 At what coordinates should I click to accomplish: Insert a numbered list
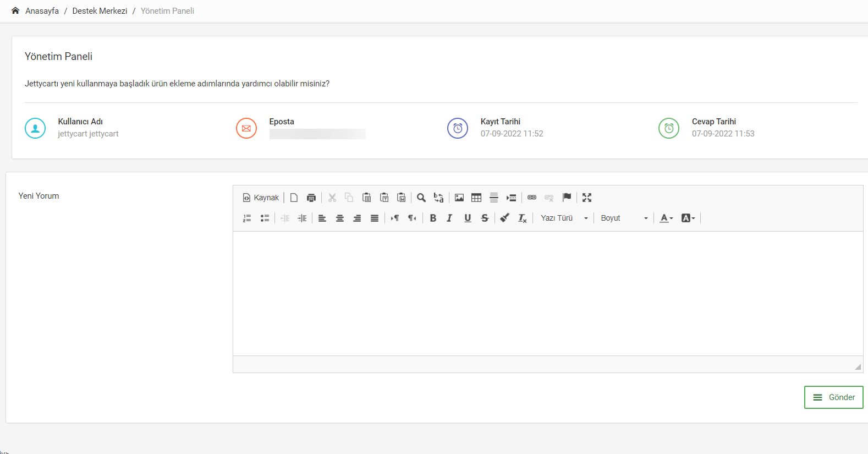pyautogui.click(x=247, y=218)
